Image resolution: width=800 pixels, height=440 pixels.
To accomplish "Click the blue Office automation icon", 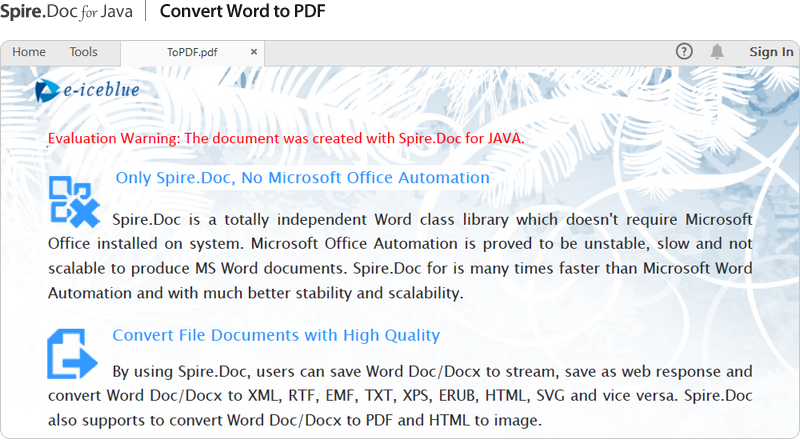I will 74,200.
